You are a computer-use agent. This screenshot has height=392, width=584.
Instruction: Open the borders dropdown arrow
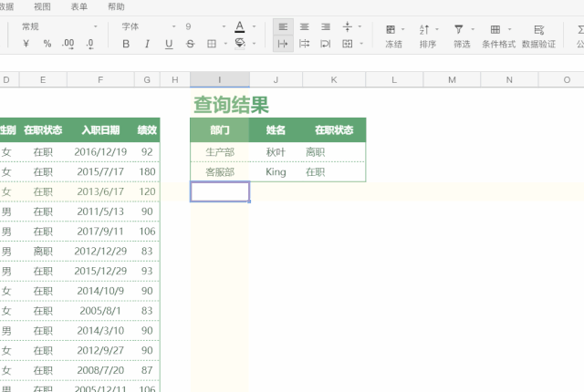[225, 44]
